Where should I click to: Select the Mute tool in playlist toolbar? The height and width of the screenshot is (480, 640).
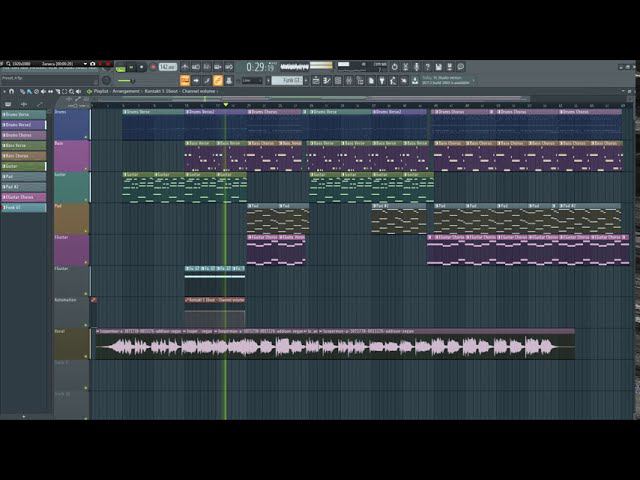(43, 91)
